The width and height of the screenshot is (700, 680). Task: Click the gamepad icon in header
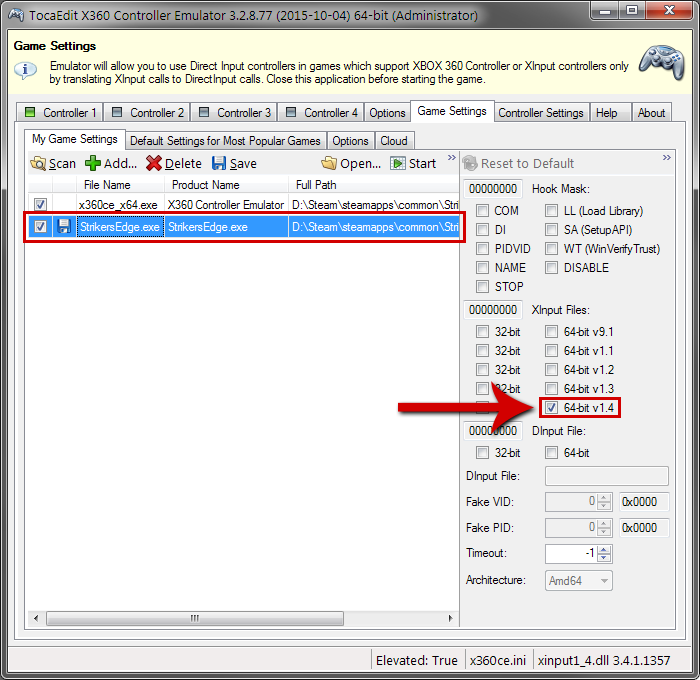pos(662,63)
